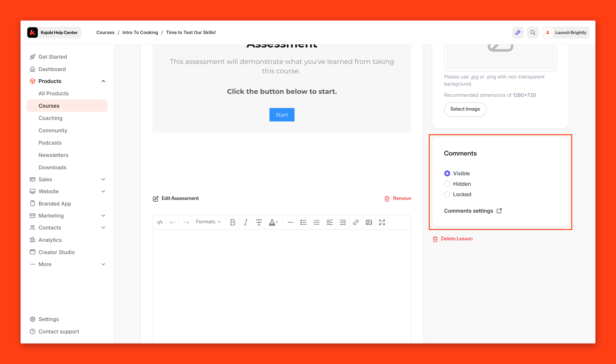The image size is (616, 364).
Task: Set comments to Hidden
Action: click(x=447, y=184)
